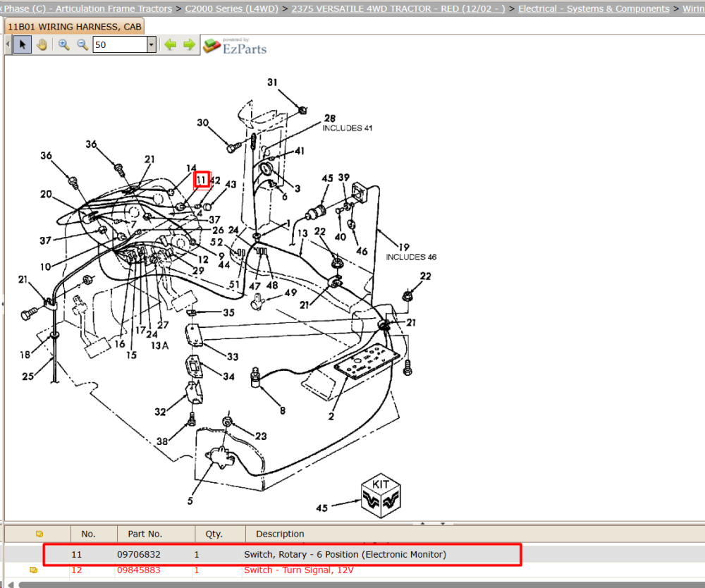Click callout 47 in the diagram
Image resolution: width=705 pixels, height=588 pixels.
pyautogui.click(x=255, y=286)
